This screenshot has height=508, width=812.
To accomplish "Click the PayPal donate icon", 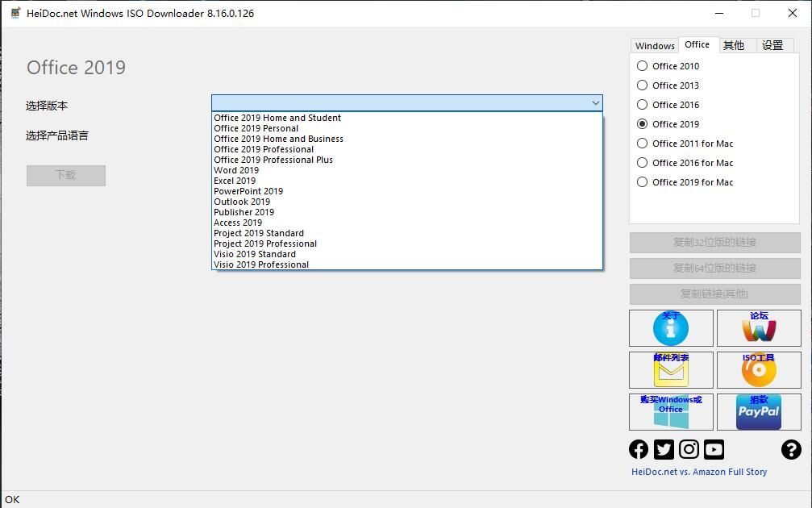I will point(759,412).
